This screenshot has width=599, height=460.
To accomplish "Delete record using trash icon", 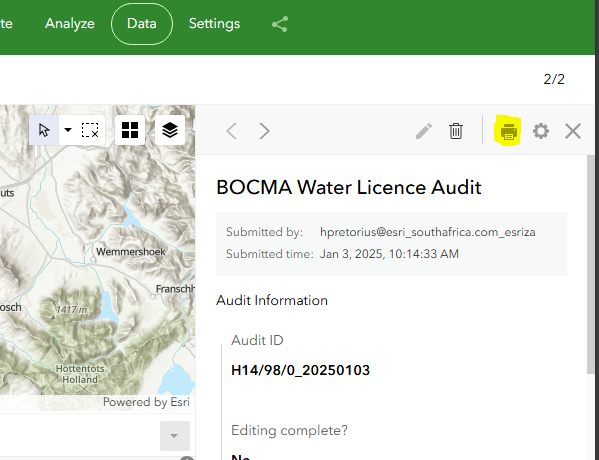I will [x=456, y=131].
